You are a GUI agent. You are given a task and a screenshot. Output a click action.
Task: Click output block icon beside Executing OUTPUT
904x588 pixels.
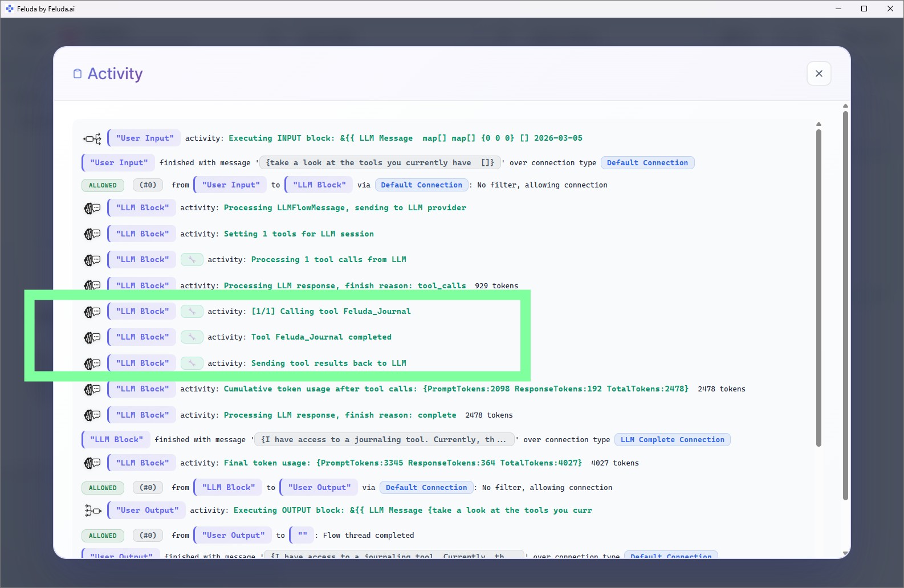click(92, 511)
